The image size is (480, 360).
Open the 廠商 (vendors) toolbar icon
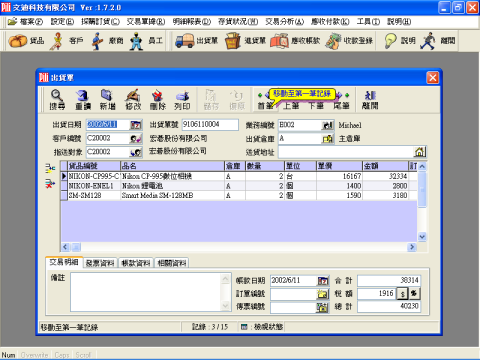(x=107, y=41)
